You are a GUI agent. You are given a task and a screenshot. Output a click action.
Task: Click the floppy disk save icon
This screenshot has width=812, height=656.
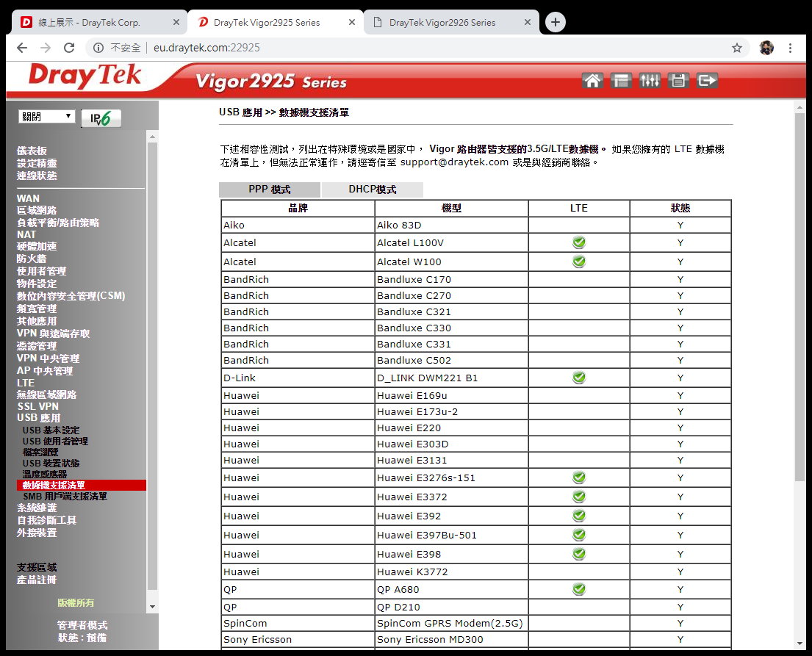coord(678,81)
